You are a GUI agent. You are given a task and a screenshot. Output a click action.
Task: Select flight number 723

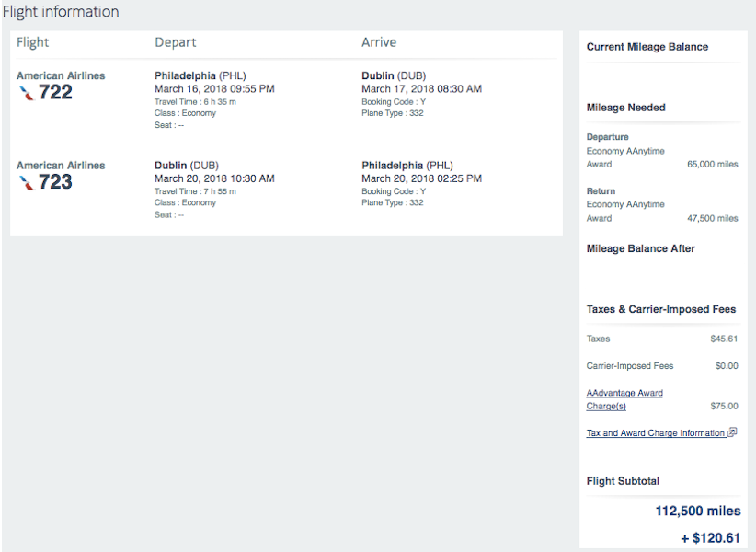pos(55,182)
